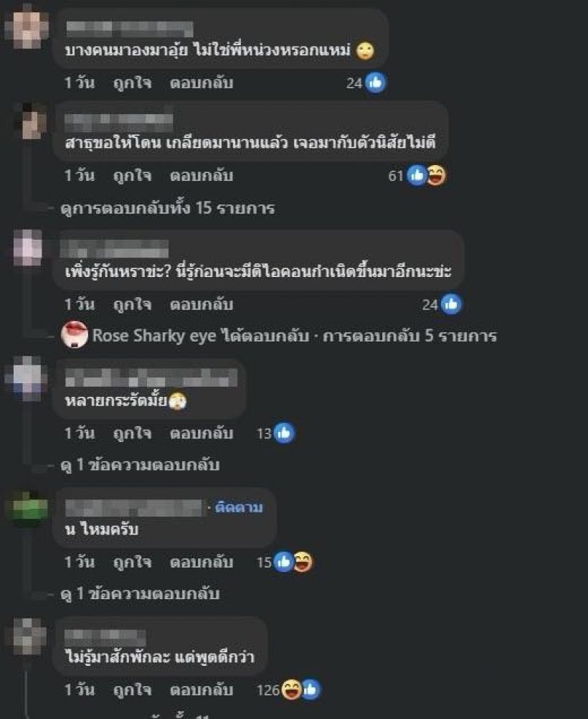This screenshot has width=588, height=719.
Task: Click ถูกใจ under the หลายกระรัตมั้ย comment
Action: (x=133, y=433)
